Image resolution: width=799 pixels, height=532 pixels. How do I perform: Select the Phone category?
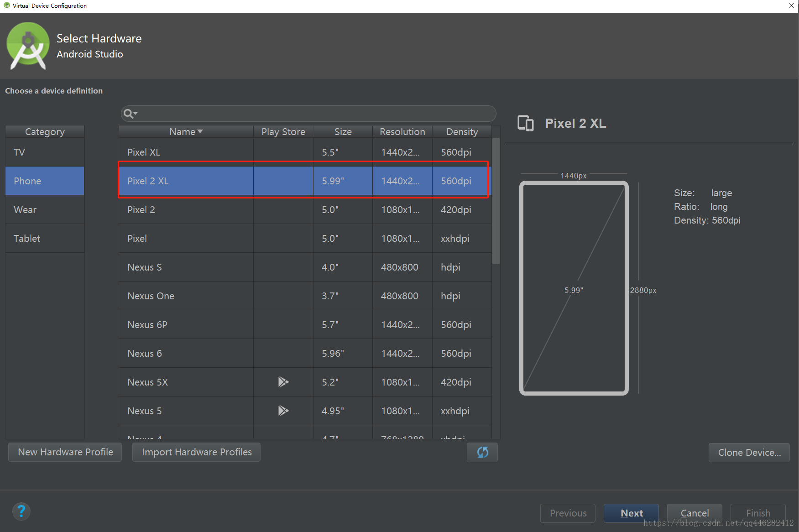tap(45, 181)
